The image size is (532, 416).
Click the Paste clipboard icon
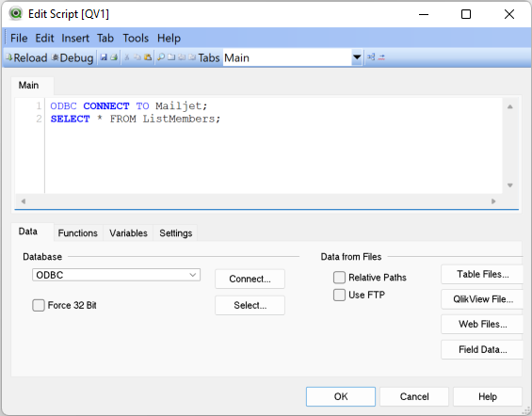pos(148,57)
